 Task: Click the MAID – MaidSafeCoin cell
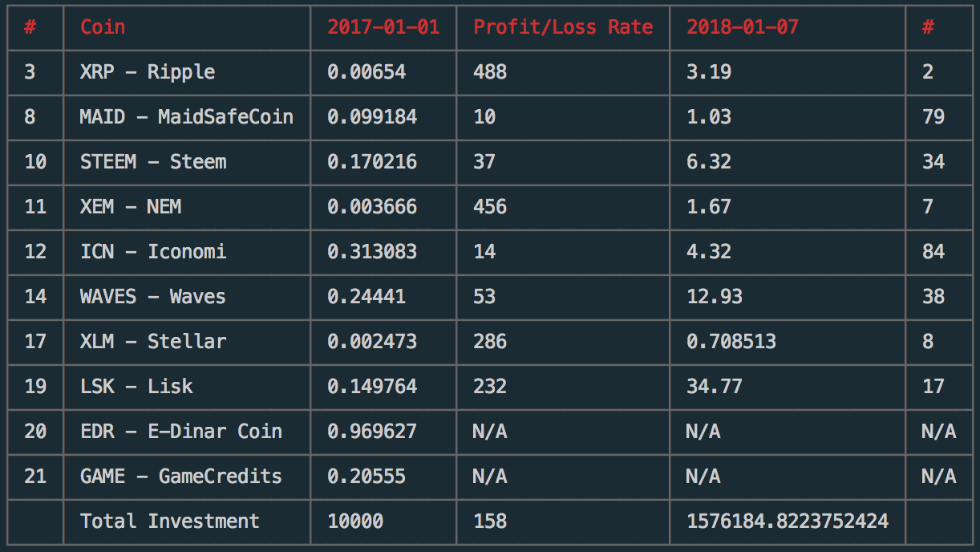(187, 117)
